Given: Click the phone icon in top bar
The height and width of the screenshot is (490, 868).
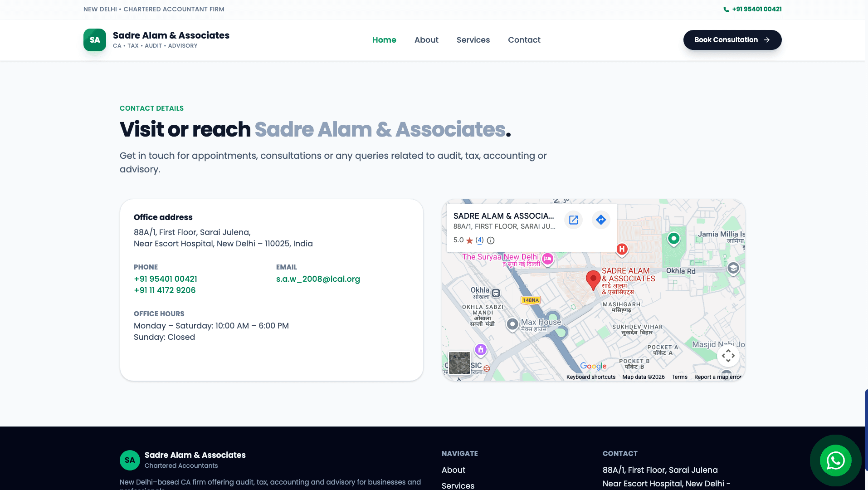Looking at the screenshot, I should (x=726, y=10).
